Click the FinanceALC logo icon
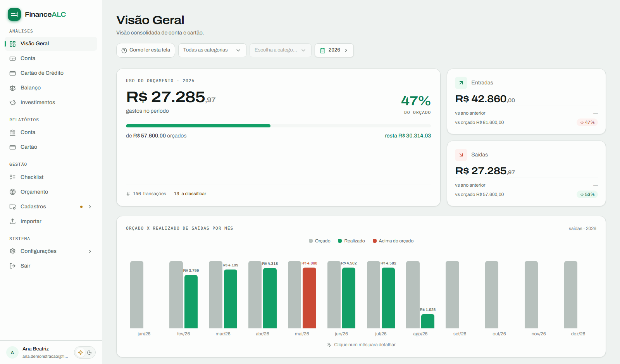The image size is (620, 364). point(14,14)
